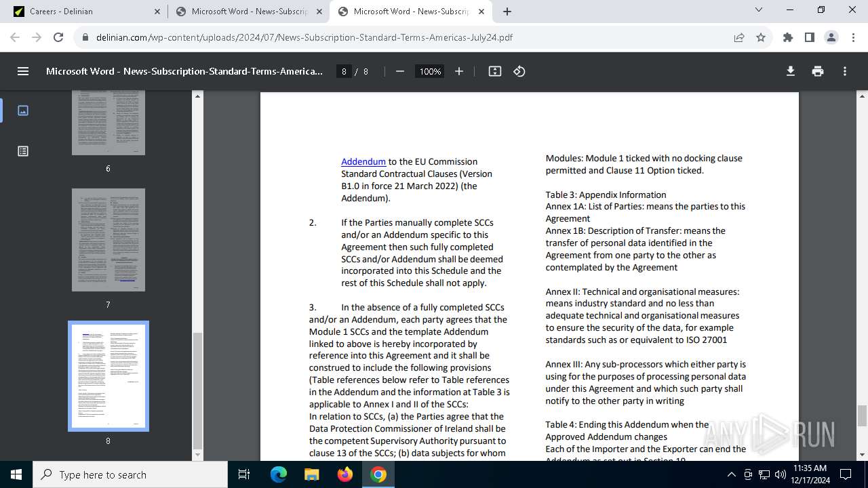Open a new browser tab
The height and width of the screenshot is (488, 868).
point(507,12)
